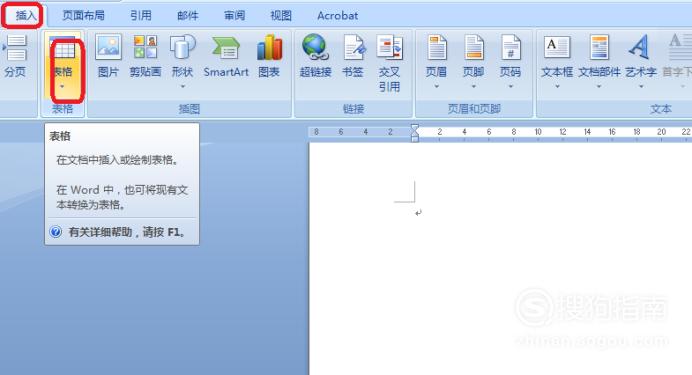The height and width of the screenshot is (375, 692).
Task: Switch to the 视图 tab
Action: coord(281,15)
